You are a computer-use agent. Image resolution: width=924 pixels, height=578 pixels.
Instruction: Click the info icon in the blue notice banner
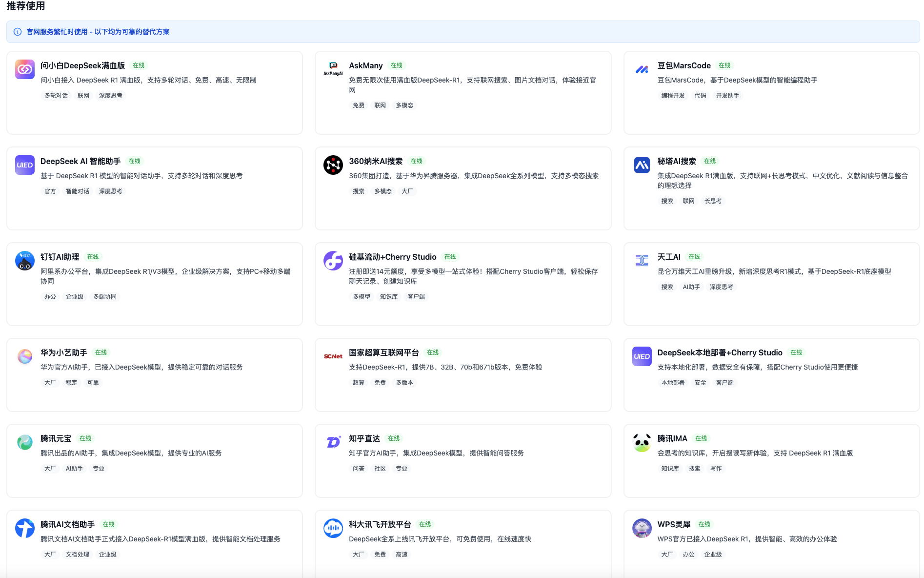18,32
